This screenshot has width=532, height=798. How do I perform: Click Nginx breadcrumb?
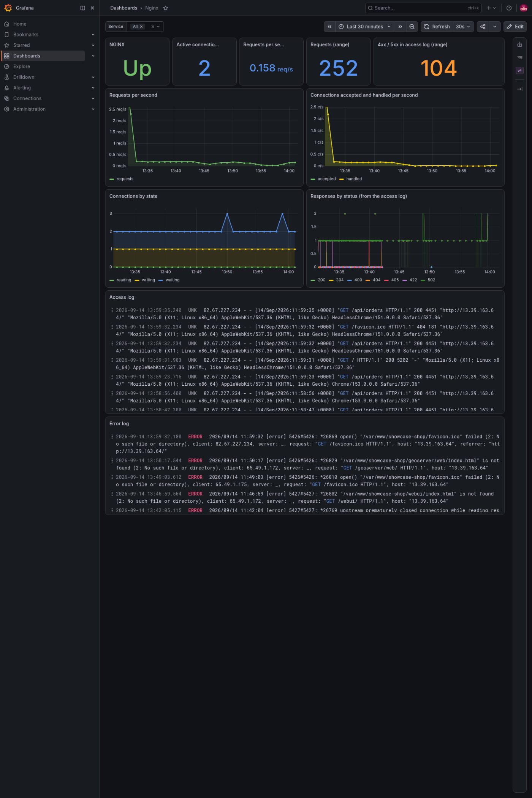[152, 8]
